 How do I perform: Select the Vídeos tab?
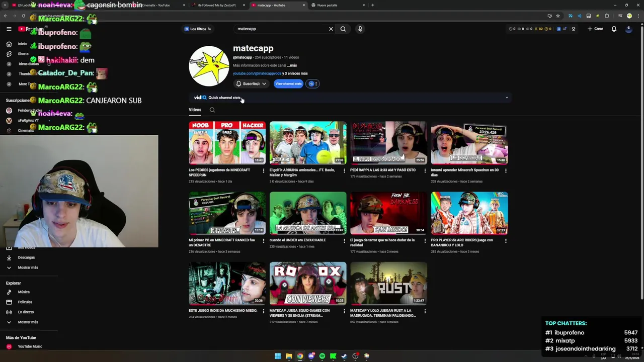click(195, 110)
